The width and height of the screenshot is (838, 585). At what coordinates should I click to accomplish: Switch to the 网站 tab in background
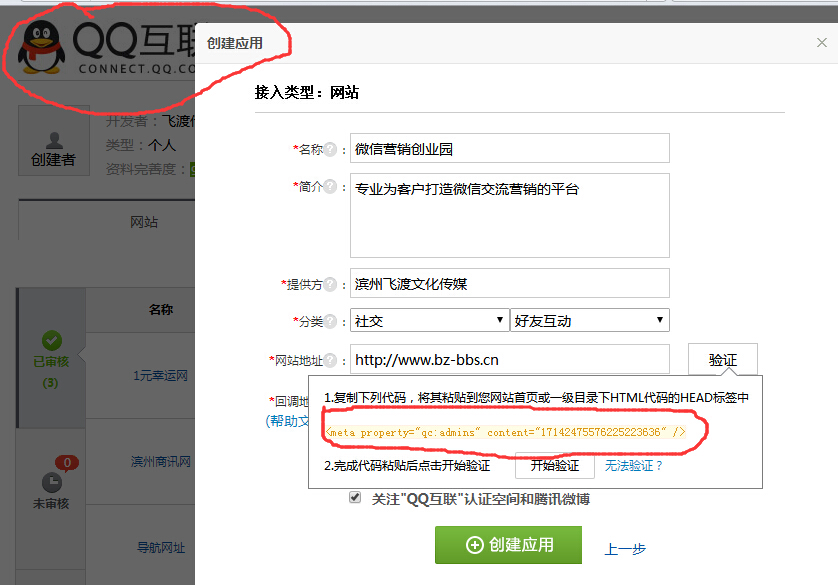coord(144,222)
